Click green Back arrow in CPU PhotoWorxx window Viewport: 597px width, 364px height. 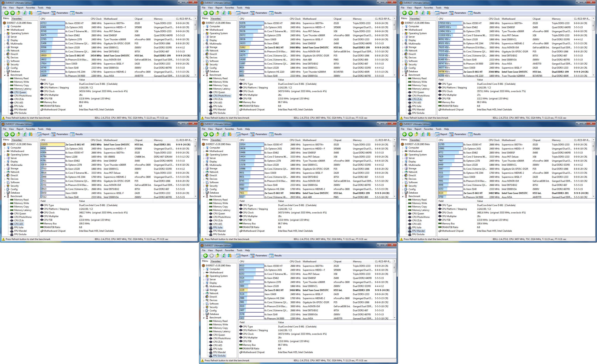206,13
